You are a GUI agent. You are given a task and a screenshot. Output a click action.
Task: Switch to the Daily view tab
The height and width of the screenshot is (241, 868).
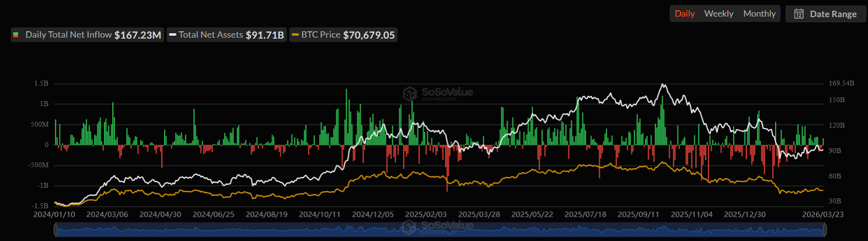point(684,14)
